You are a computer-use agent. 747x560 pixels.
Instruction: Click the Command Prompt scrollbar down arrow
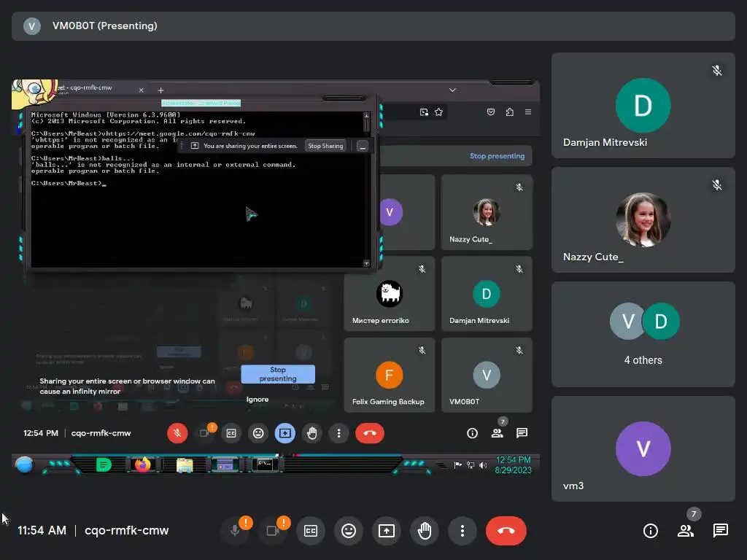[366, 263]
